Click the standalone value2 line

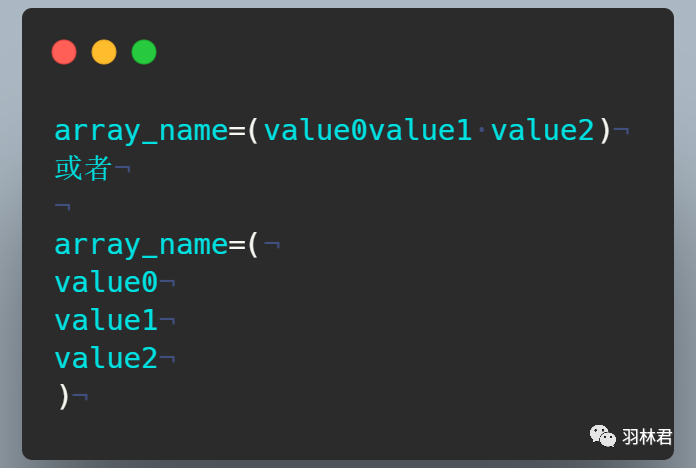tap(106, 359)
